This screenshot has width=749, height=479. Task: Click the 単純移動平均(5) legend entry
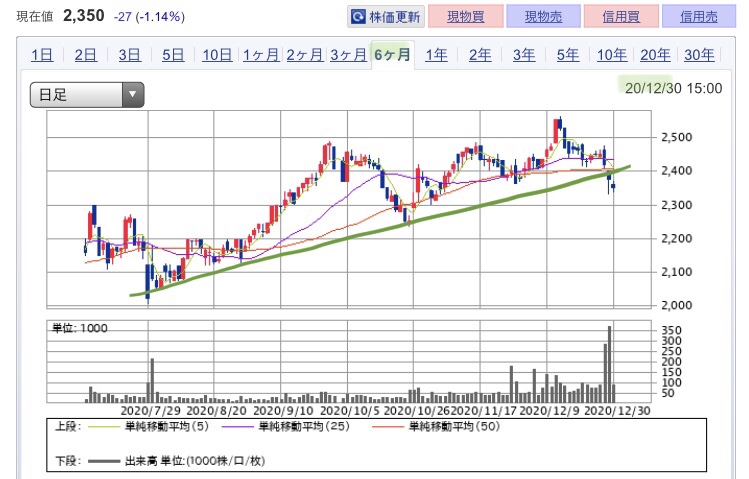tap(167, 426)
